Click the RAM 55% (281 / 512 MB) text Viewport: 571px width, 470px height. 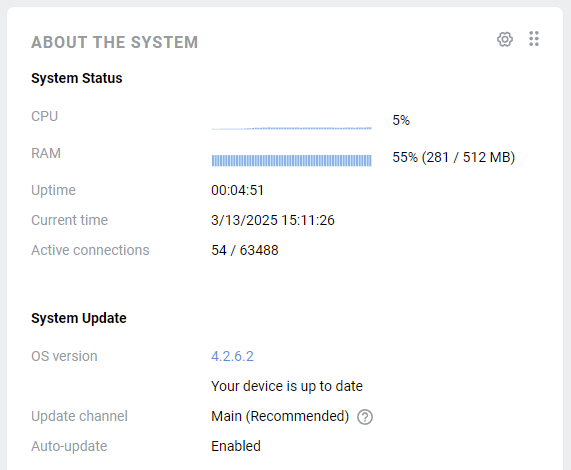[x=453, y=157]
